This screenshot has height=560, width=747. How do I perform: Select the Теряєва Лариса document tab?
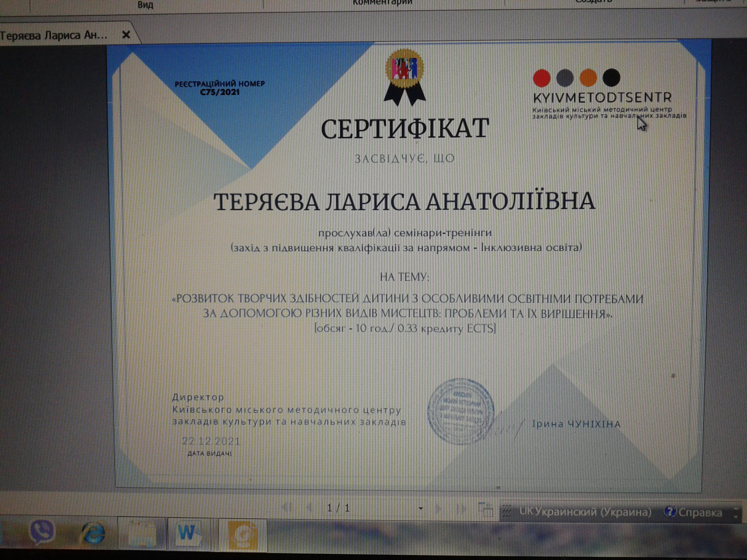54,35
